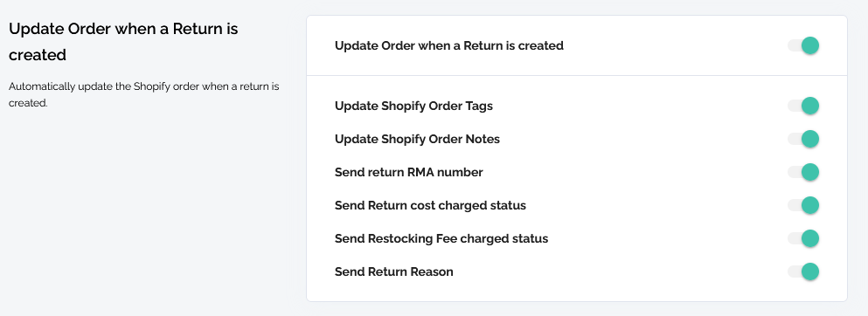
Task: Toggle the Send Return Reason switch
Action: point(803,271)
